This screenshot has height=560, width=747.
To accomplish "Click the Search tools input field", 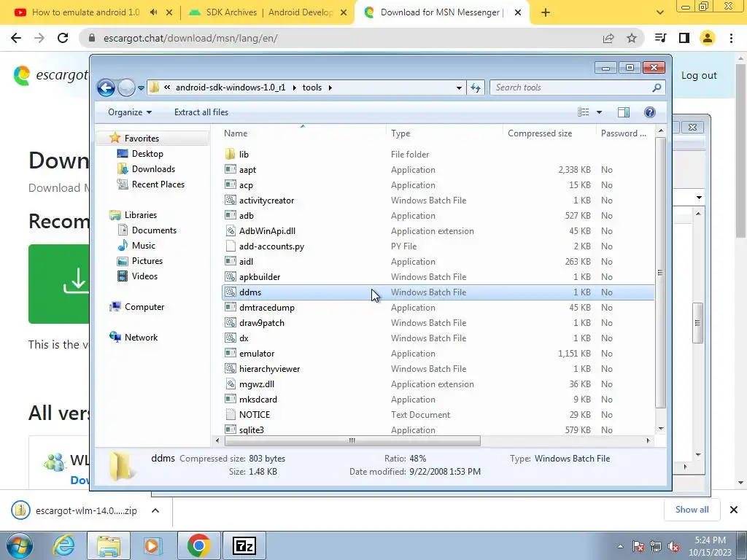I will tap(577, 87).
